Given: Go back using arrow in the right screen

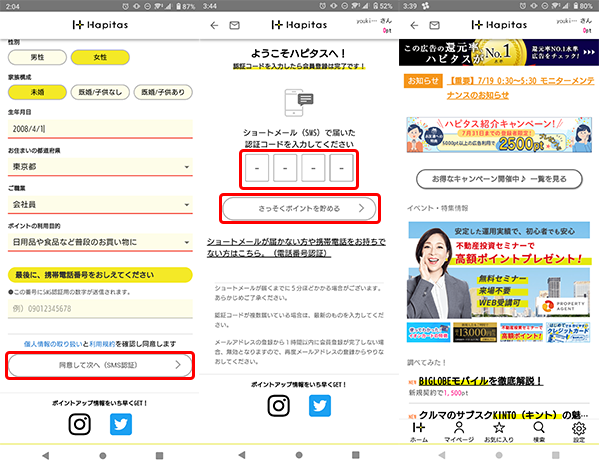Looking at the screenshot, I should [414, 25].
